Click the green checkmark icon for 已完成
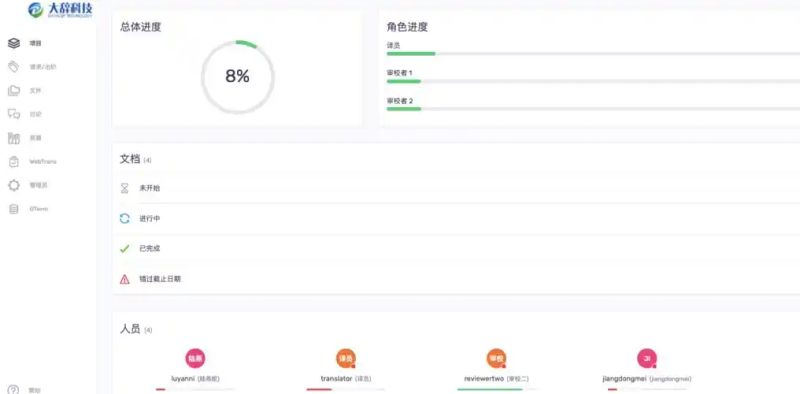The image size is (800, 394). pos(124,249)
